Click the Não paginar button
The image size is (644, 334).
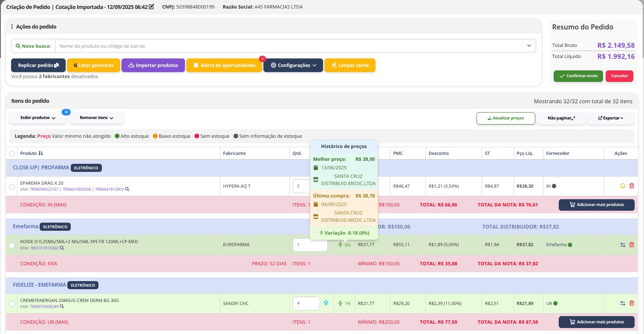click(x=561, y=118)
